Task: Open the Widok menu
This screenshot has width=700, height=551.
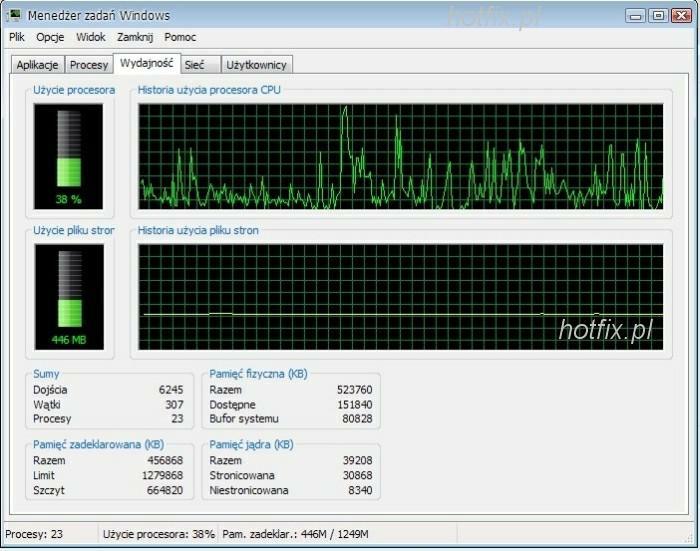Action: (90, 37)
